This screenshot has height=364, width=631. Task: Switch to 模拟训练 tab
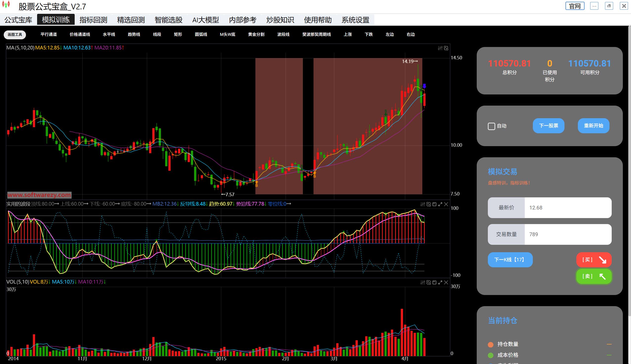pyautogui.click(x=56, y=20)
